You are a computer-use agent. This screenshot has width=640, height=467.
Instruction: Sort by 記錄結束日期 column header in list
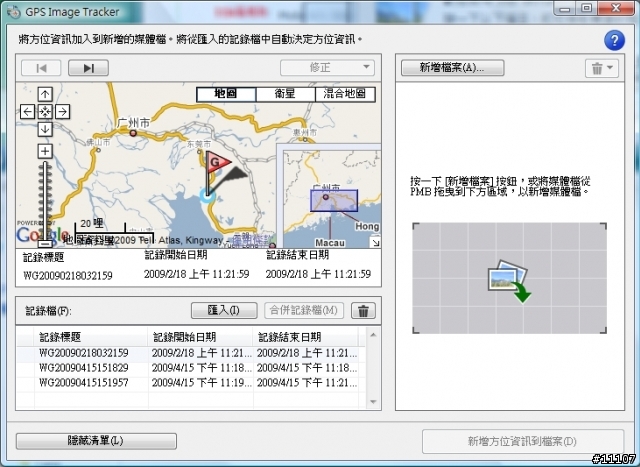pos(305,337)
